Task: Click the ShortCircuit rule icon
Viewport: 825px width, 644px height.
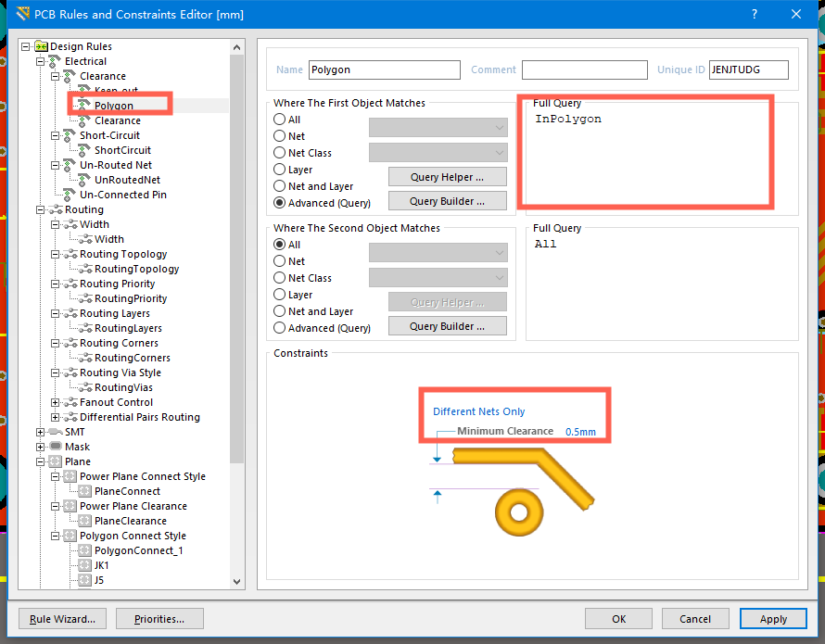Action: click(x=85, y=150)
